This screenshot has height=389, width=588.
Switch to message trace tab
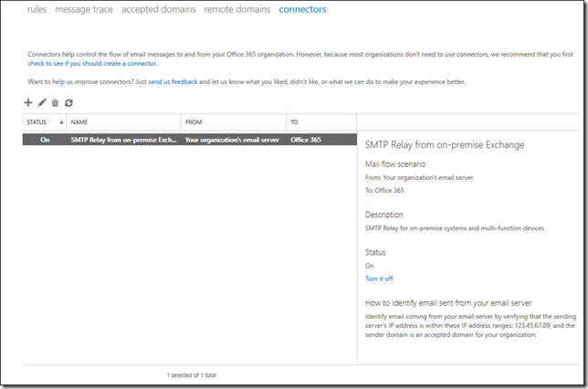point(84,9)
